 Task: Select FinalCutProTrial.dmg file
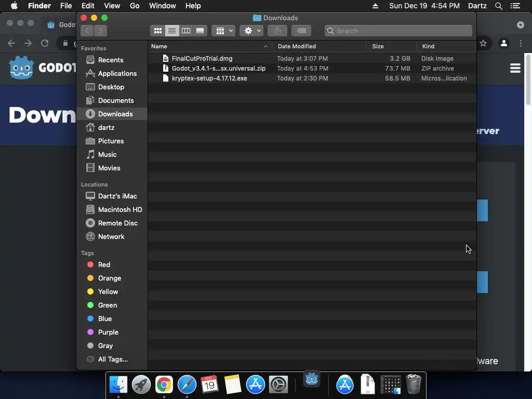pyautogui.click(x=312, y=58)
